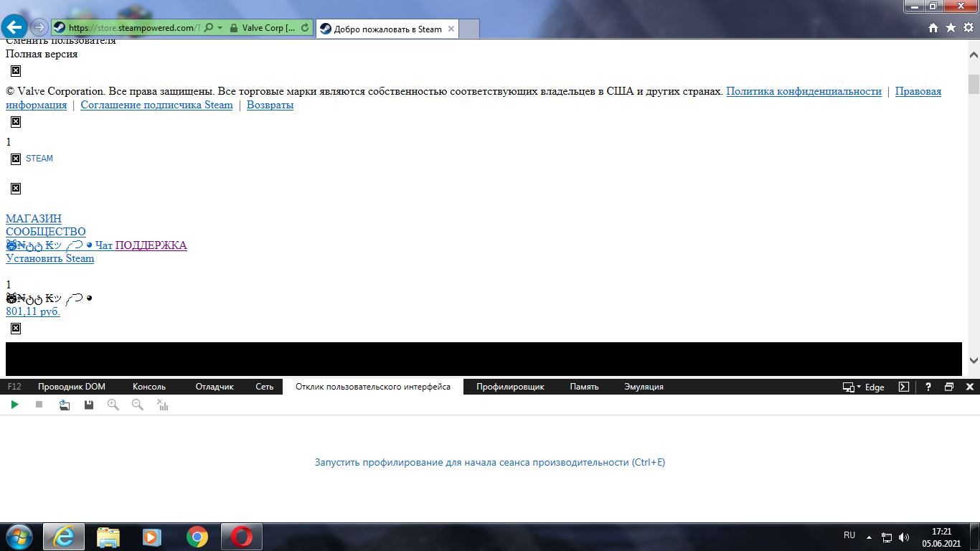Click the 'Возвраты' link
This screenshot has height=551, width=980.
tap(270, 105)
